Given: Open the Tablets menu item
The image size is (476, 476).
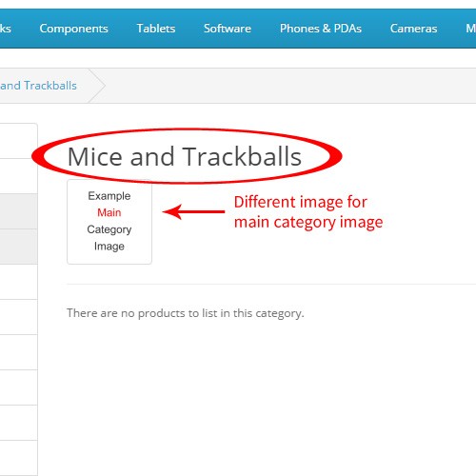Looking at the screenshot, I should (156, 29).
